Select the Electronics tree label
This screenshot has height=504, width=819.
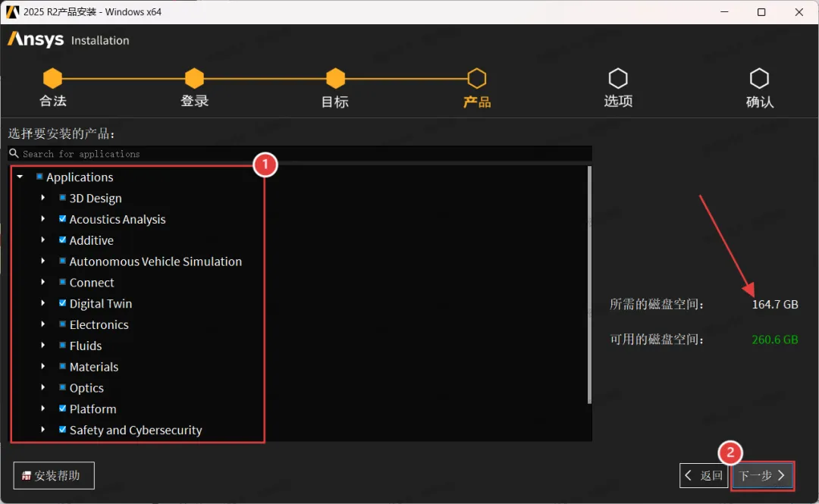99,324
